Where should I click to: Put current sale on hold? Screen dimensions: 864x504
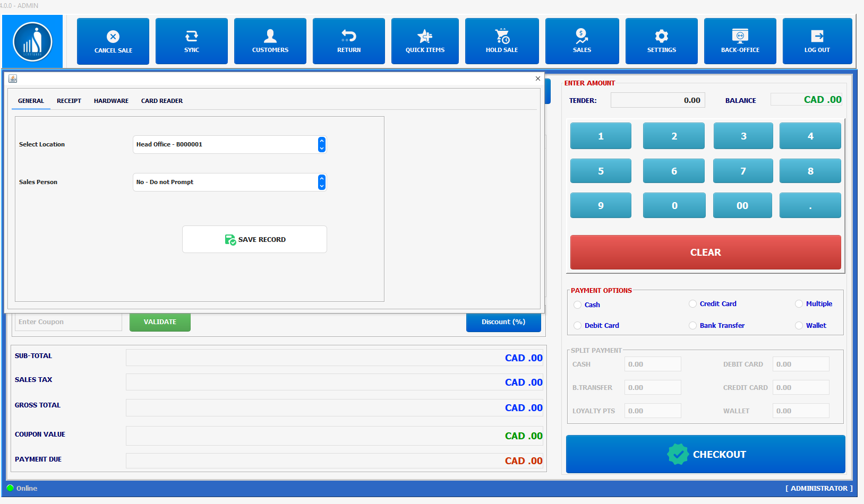501,41
